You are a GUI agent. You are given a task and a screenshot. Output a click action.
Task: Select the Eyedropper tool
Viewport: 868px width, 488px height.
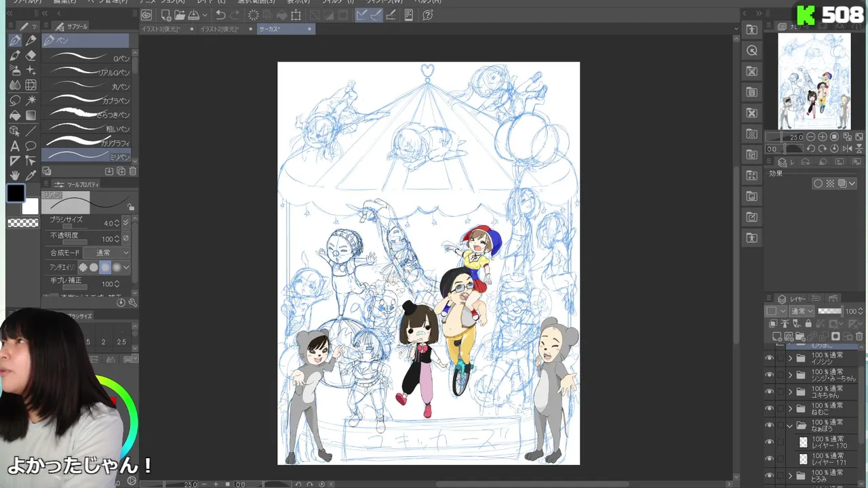pos(31,176)
